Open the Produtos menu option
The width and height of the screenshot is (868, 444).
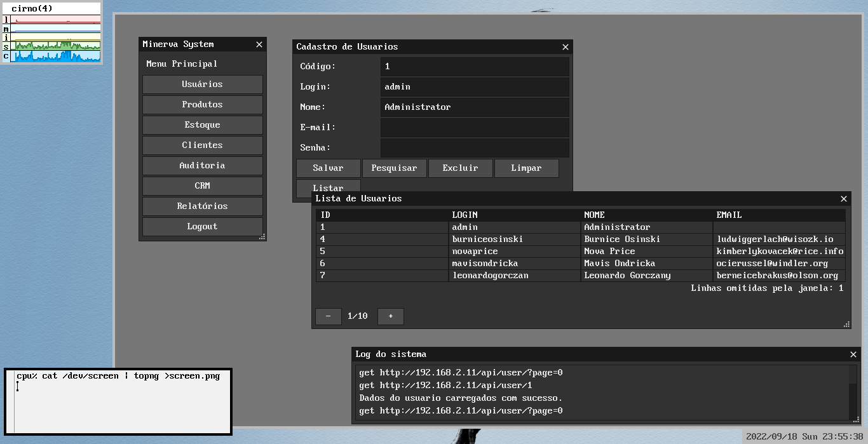tap(202, 105)
